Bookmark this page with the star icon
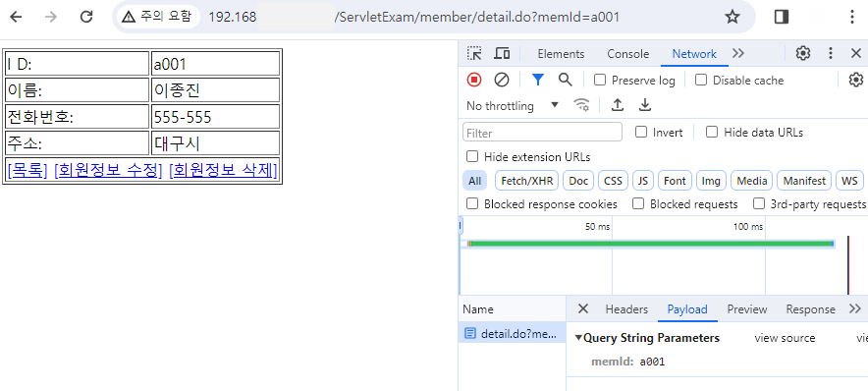This screenshot has height=391, width=868. tap(732, 17)
